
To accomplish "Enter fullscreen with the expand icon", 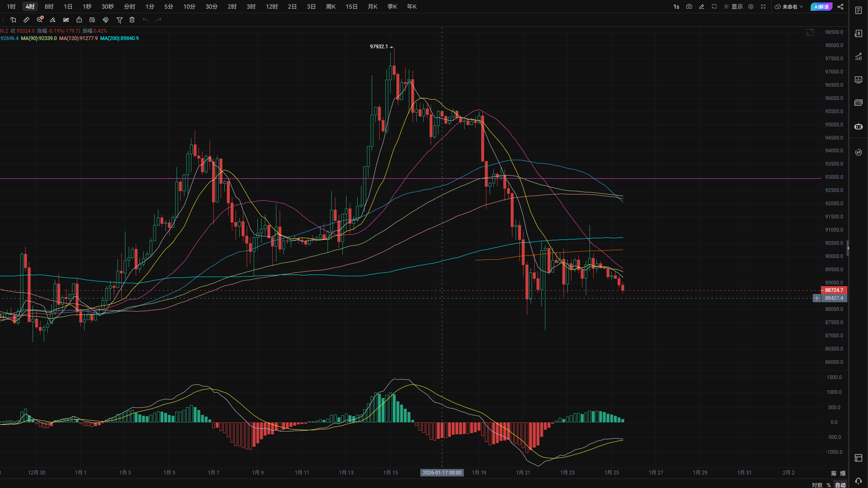I will (x=763, y=7).
